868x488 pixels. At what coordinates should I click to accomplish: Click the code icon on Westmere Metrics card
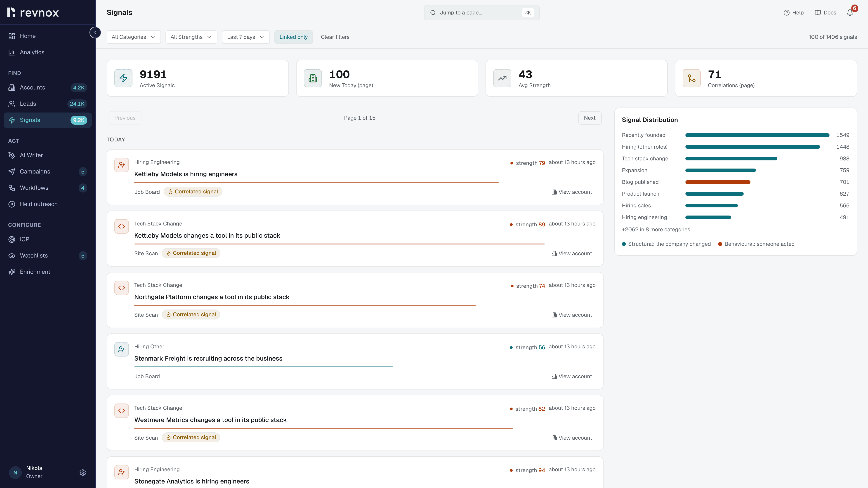(121, 411)
